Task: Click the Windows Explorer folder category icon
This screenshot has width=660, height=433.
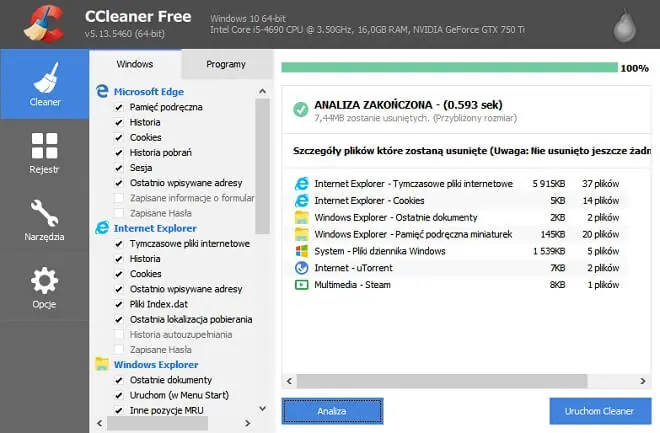Action: pyautogui.click(x=102, y=364)
